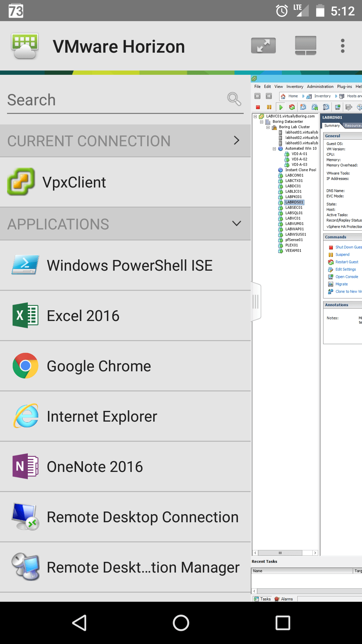Screen dimensions: 362x644
Task: Click the forward navigation arrow
Action: [269, 96]
